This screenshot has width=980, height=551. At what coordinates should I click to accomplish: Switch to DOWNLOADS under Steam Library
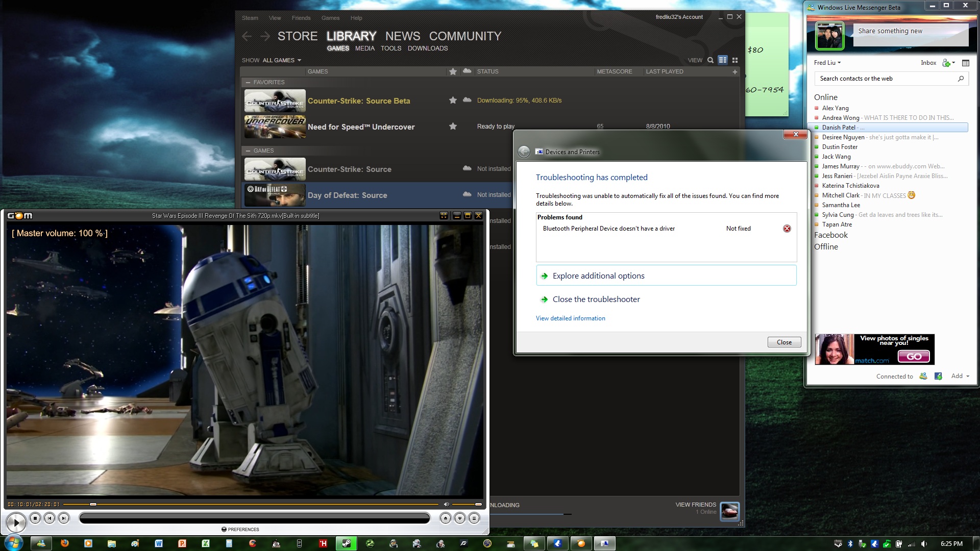428,48
